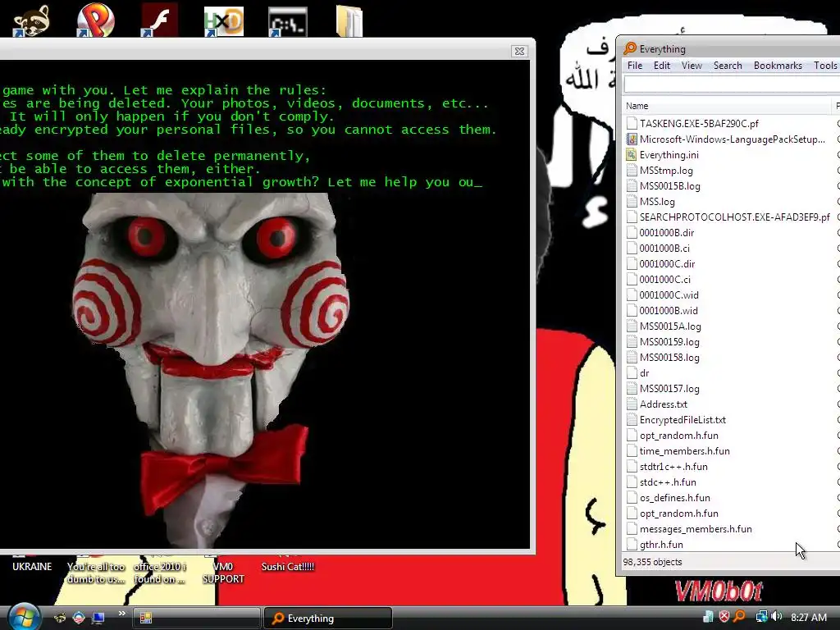Click the 8:27 AM system clock
840x630 pixels.
click(x=808, y=617)
